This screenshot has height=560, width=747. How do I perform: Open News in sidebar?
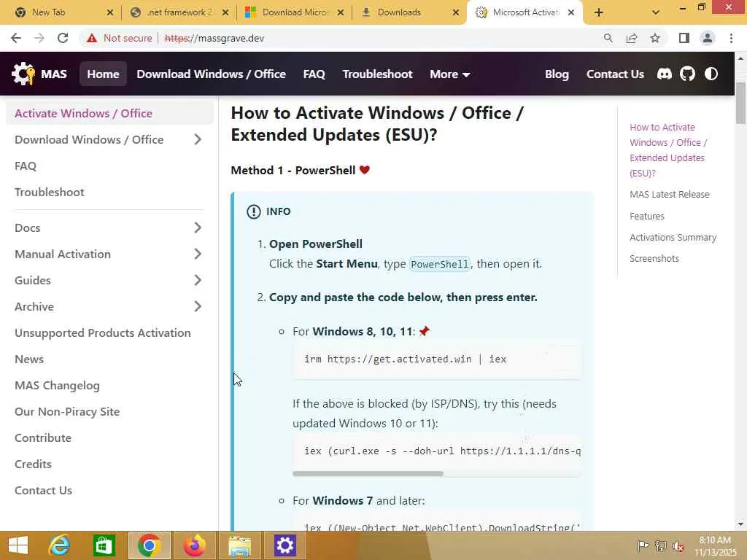(x=29, y=359)
